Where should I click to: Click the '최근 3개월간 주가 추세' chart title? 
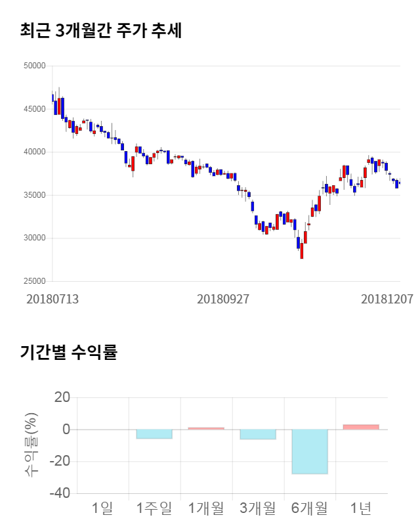coord(100,31)
